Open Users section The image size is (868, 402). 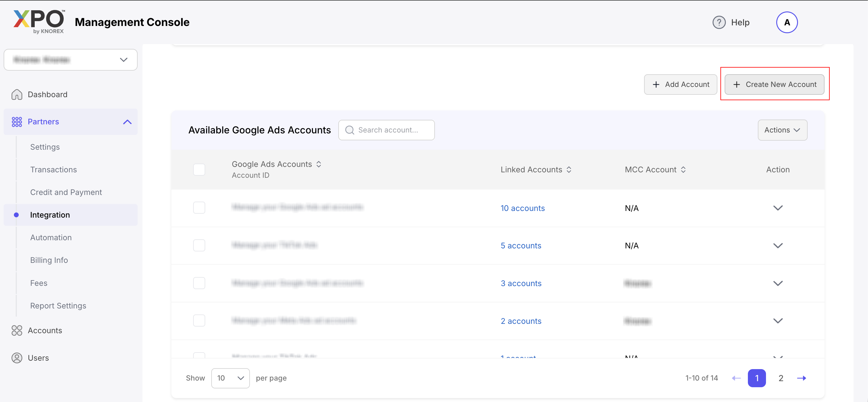[38, 358]
